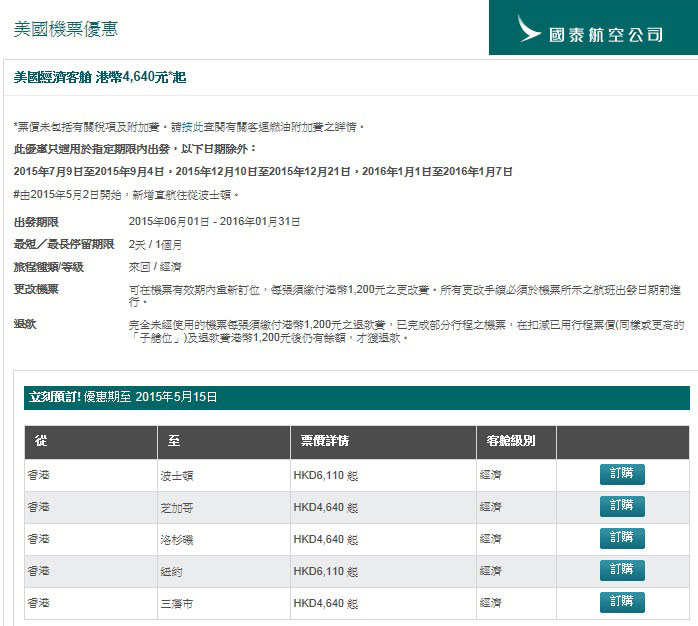Click the 從 column header
Screen dimensions: 698x626
41,441
